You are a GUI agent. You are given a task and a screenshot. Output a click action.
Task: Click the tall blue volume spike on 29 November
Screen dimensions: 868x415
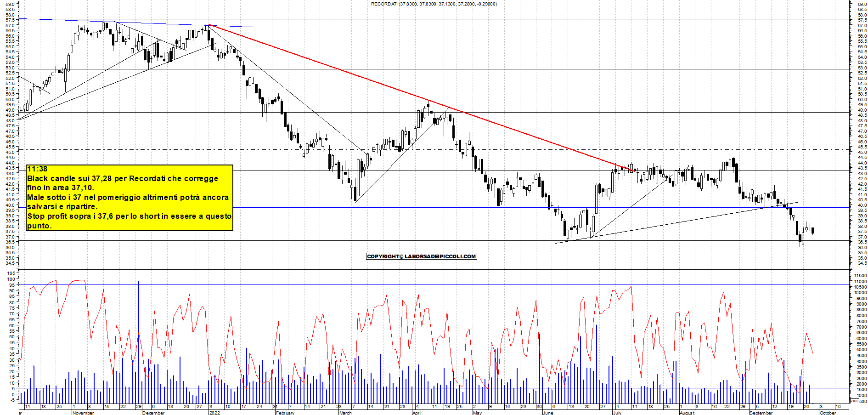tap(139, 342)
